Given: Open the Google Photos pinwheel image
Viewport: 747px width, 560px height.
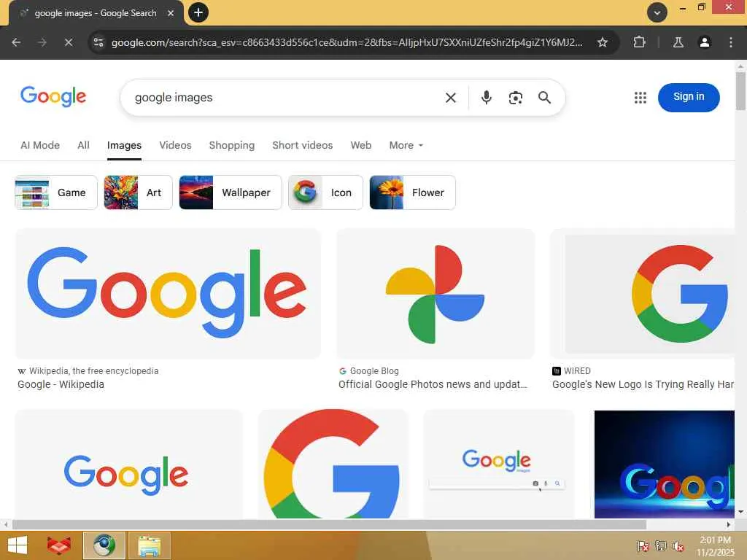Looking at the screenshot, I should 436,293.
